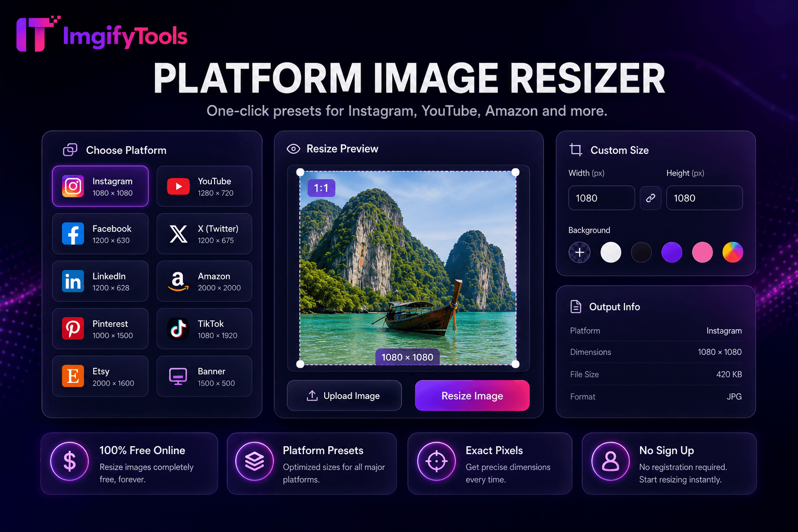Choose the Facebook 1200 × 630 preset
The width and height of the screenshot is (798, 532).
tap(100, 234)
